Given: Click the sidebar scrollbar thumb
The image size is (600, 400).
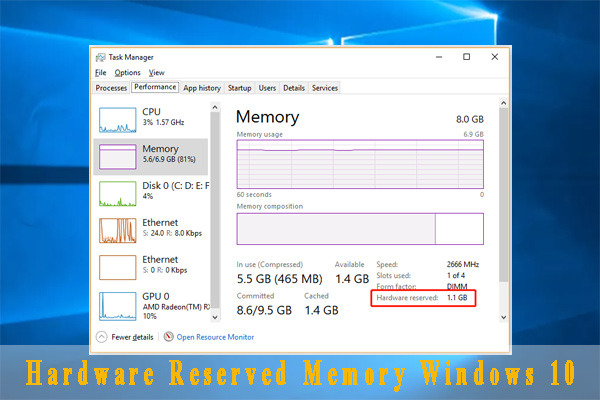Looking at the screenshot, I should coord(215,210).
